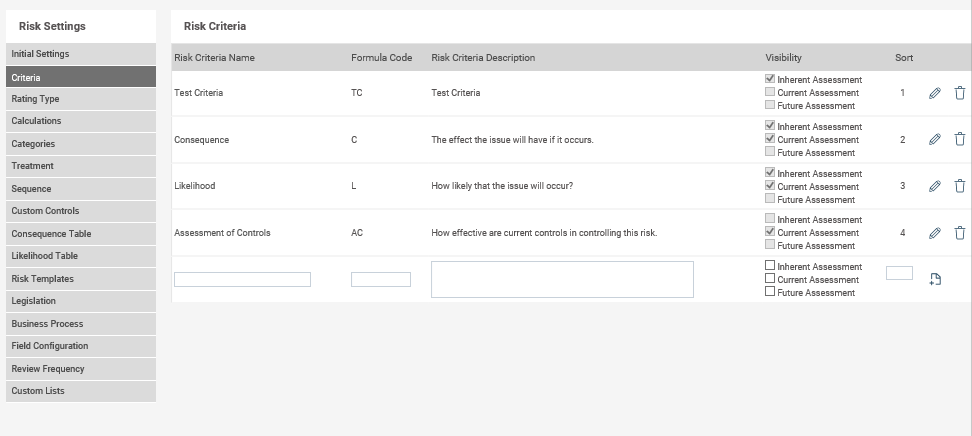
Task: Edit the Assessment of Controls row
Action: pos(935,233)
